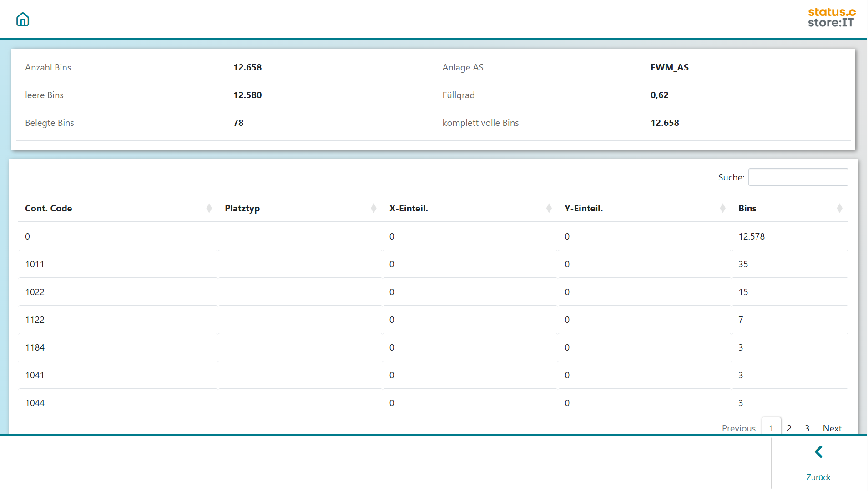Go to page 3 of table
The image size is (868, 491).
pyautogui.click(x=807, y=428)
